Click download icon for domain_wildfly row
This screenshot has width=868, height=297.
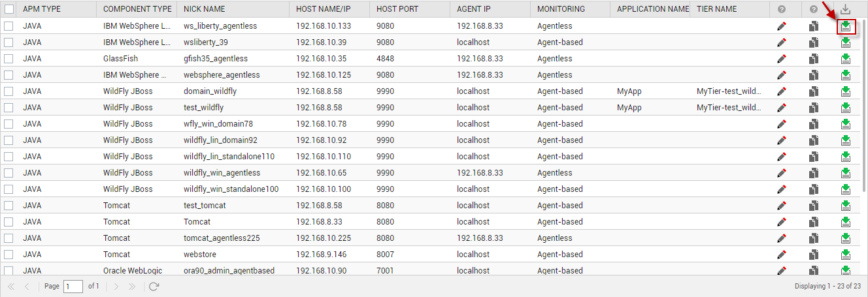pos(846,91)
